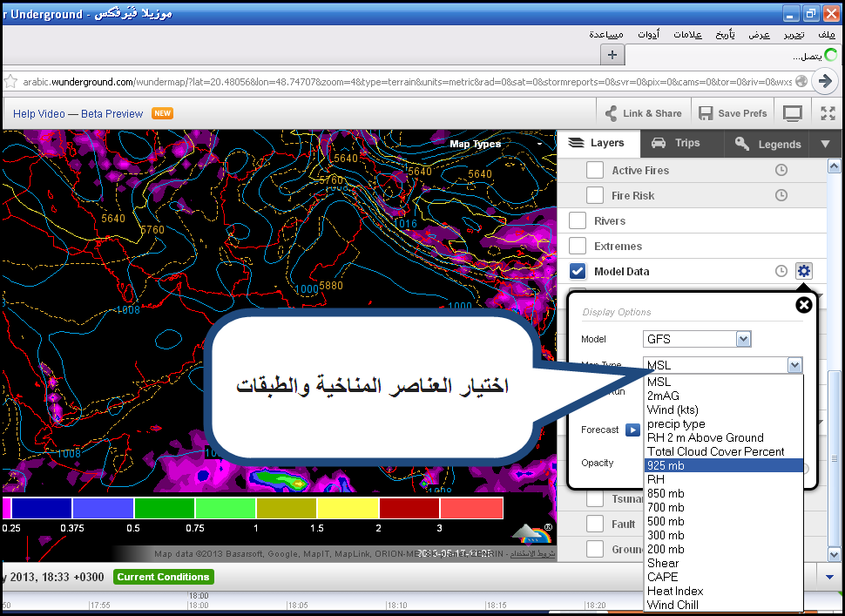Click the Layers stack icon

tap(576, 143)
